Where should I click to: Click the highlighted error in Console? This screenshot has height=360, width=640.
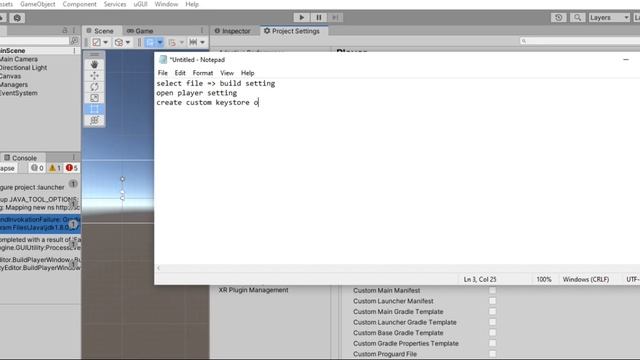tap(40, 223)
